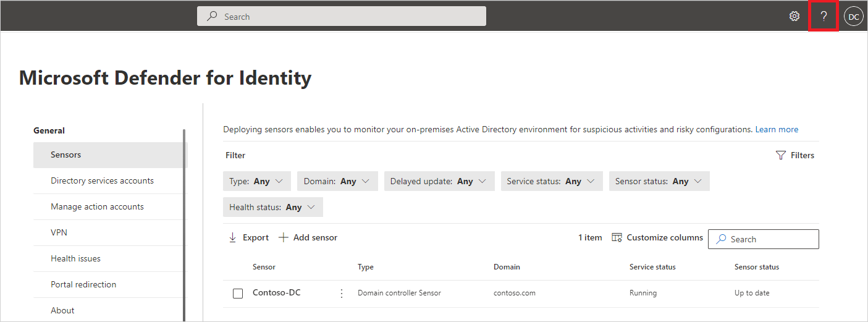Image resolution: width=868 pixels, height=322 pixels.
Task: Expand the Service status filter dropdown
Action: coord(551,181)
